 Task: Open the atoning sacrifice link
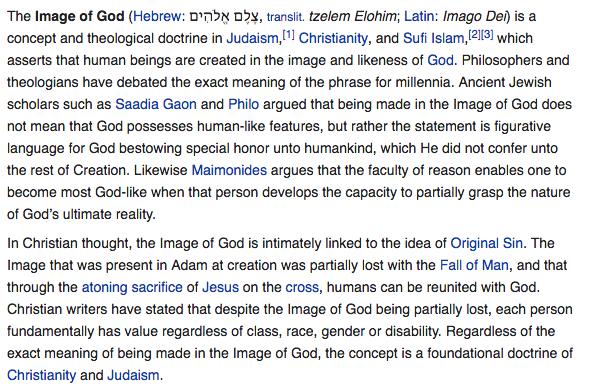coord(132,287)
